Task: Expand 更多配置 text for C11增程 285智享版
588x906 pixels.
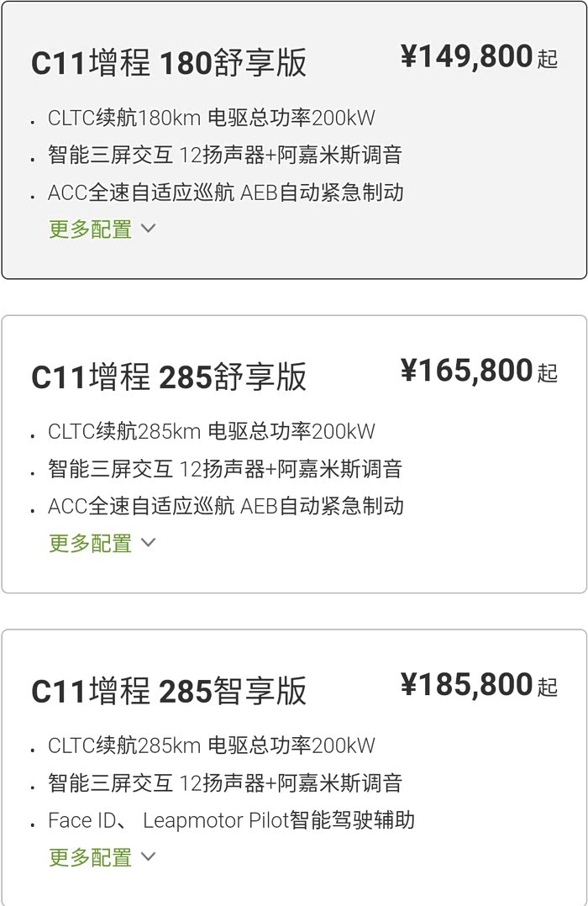Action: tap(91, 857)
